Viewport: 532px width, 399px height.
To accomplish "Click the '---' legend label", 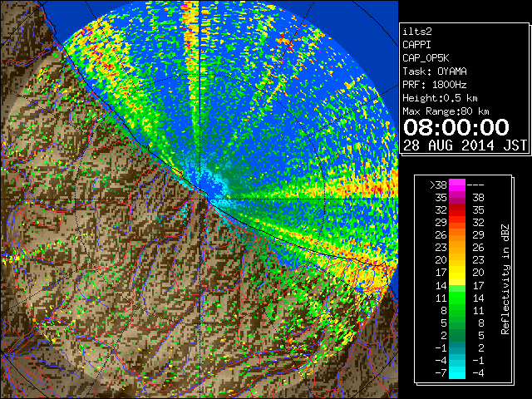I will click(x=475, y=185).
